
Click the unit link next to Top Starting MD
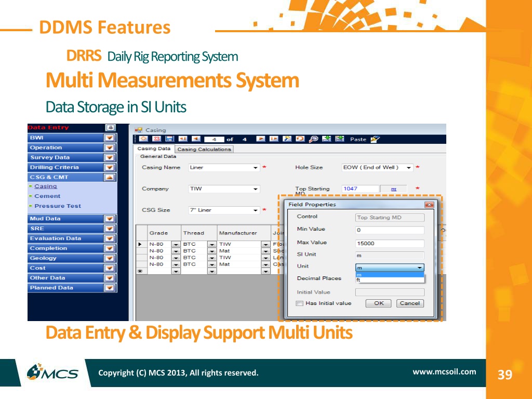click(394, 189)
